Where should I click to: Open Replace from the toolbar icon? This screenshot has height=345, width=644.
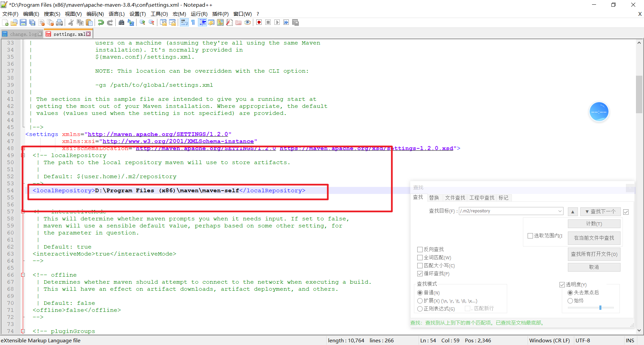(131, 22)
